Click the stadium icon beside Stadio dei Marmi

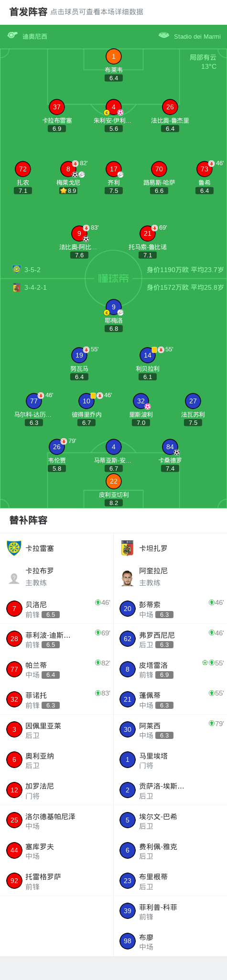click(164, 35)
